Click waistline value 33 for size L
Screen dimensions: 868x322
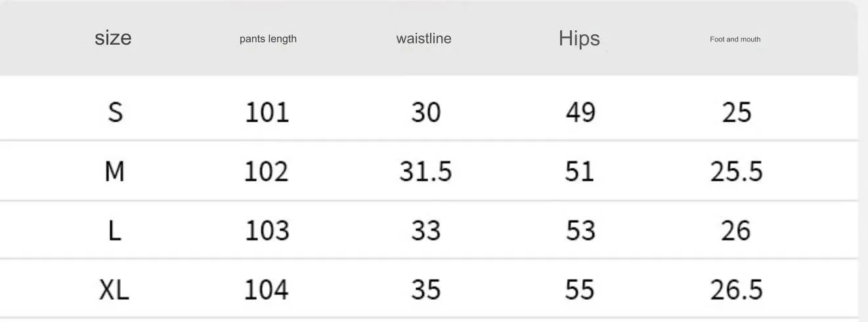point(425,231)
